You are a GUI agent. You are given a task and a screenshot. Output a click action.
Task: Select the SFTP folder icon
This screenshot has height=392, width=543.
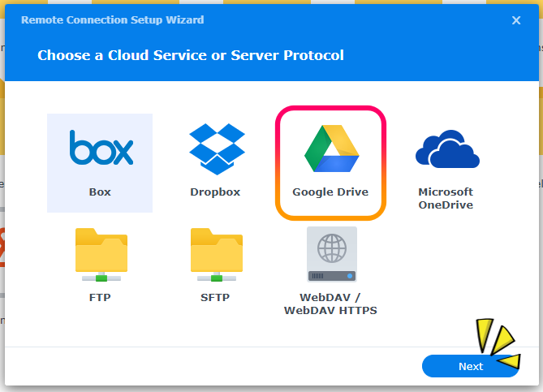click(x=217, y=255)
